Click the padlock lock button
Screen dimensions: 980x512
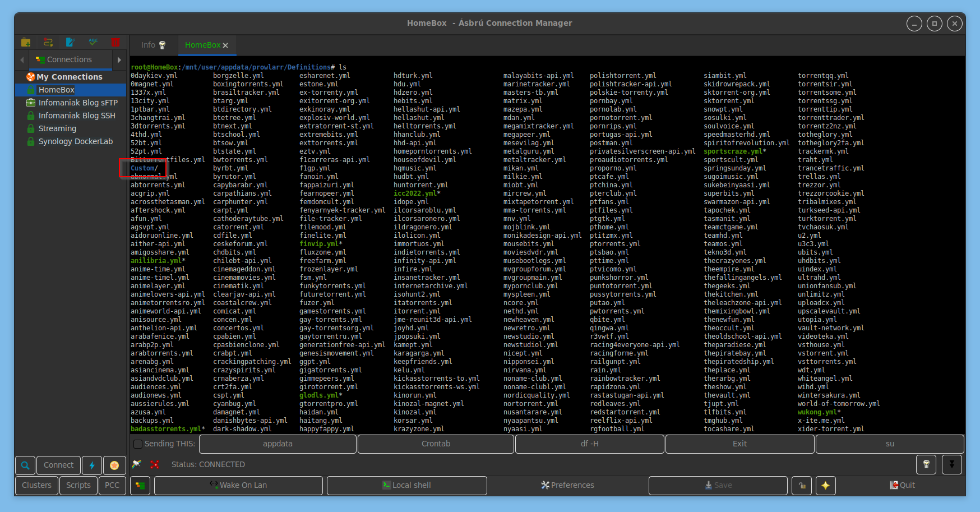click(x=802, y=486)
